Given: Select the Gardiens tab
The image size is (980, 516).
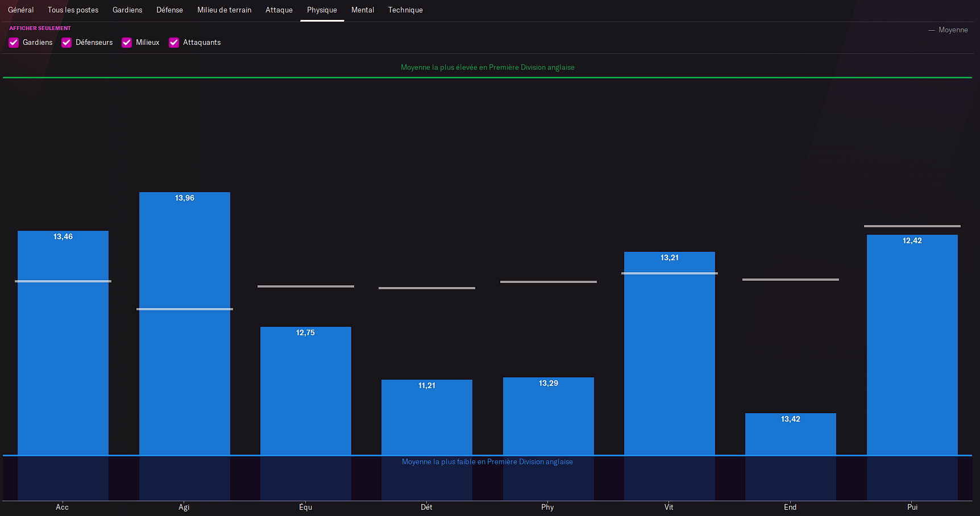Looking at the screenshot, I should [127, 10].
